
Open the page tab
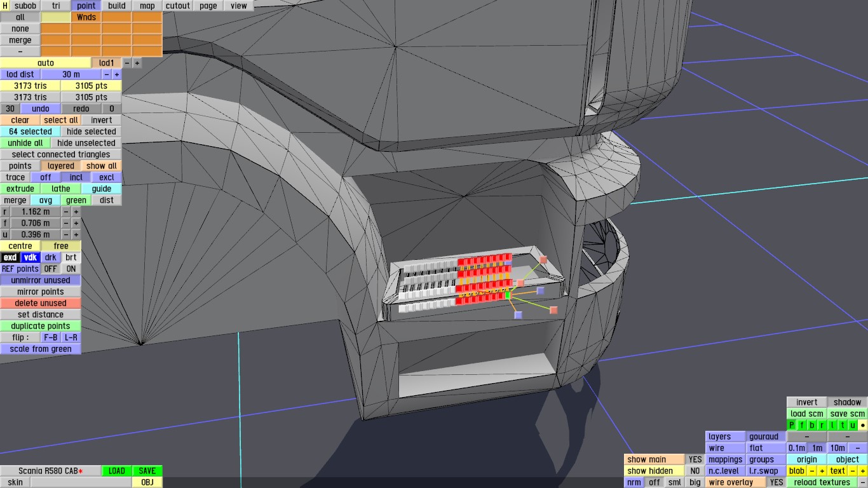pyautogui.click(x=208, y=6)
